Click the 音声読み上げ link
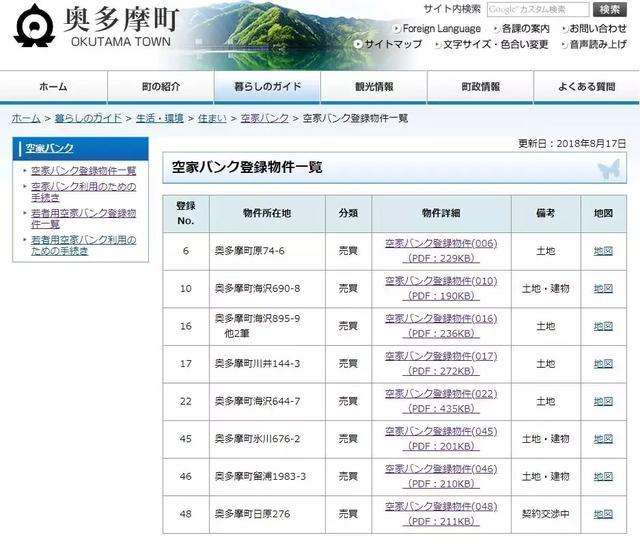Screen dimensions: 640x544 click(598, 45)
